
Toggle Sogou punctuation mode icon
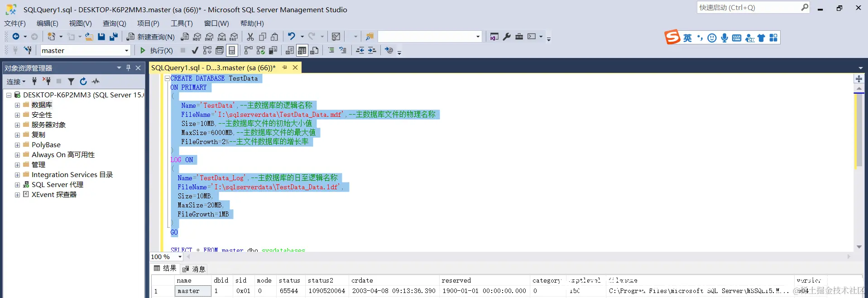tap(700, 38)
